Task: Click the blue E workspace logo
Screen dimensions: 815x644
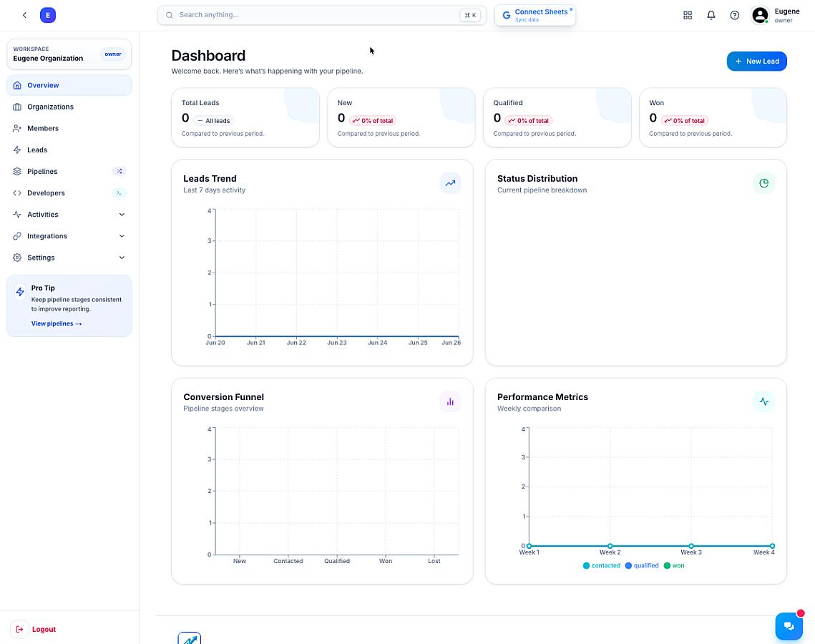Action: 48,15
